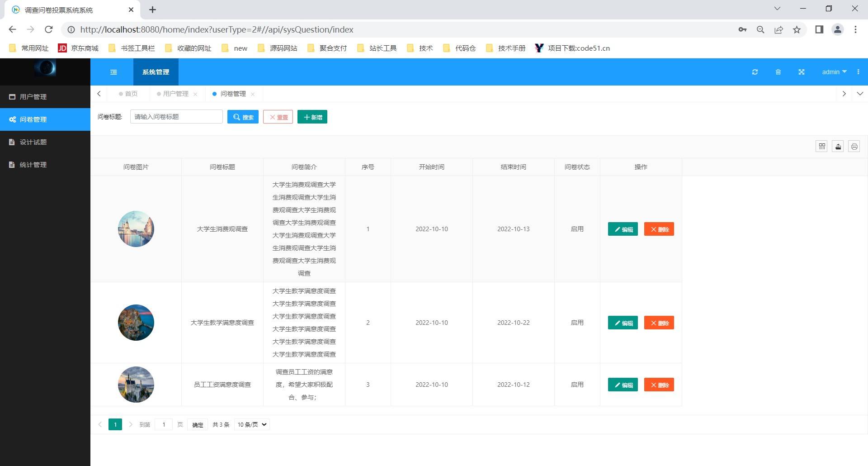Delete the 大学生教学满意度调查 row
Viewport: 868px width, 466px height.
click(x=659, y=323)
